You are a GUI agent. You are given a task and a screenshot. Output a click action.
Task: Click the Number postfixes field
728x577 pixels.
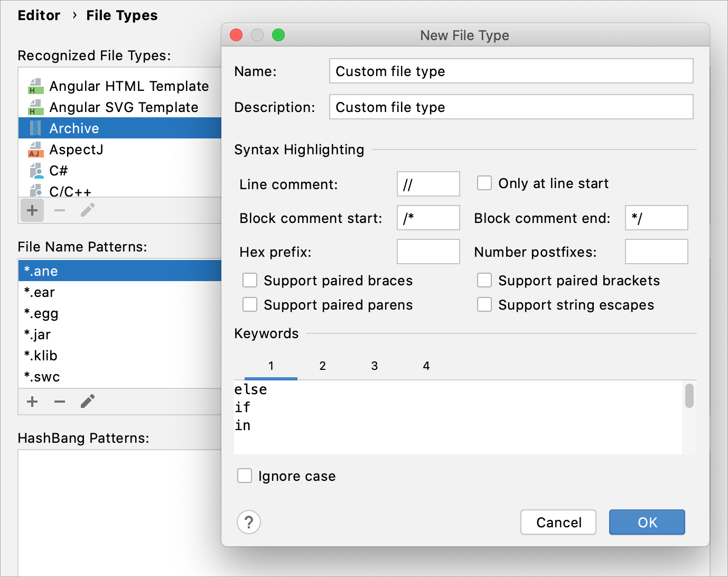(x=657, y=252)
